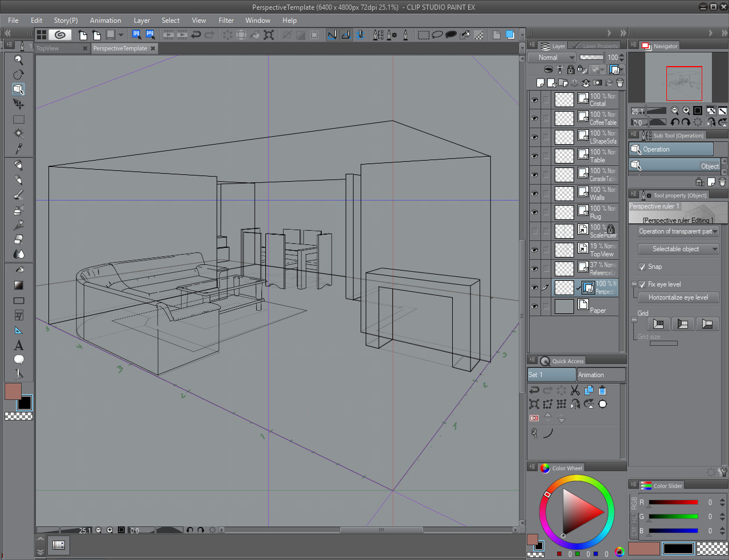729x560 pixels.
Task: Select the Zoom magnifier tool
Action: tap(19, 60)
